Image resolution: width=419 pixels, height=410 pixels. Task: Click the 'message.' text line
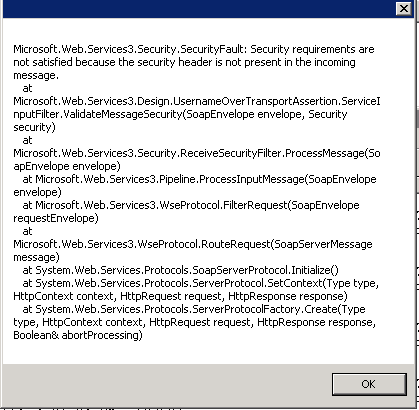click(36, 75)
